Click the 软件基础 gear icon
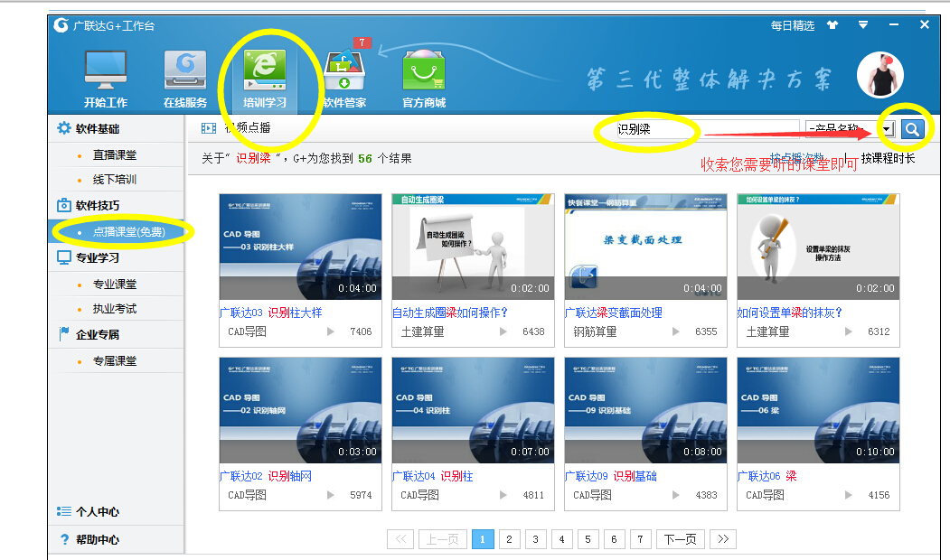This screenshot has height=560, width=950. pos(63,128)
